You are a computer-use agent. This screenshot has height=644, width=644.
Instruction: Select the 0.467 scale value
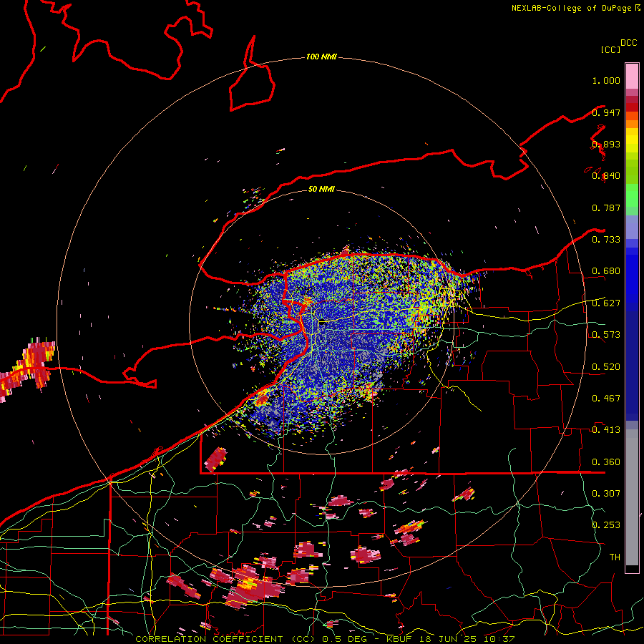click(x=606, y=399)
